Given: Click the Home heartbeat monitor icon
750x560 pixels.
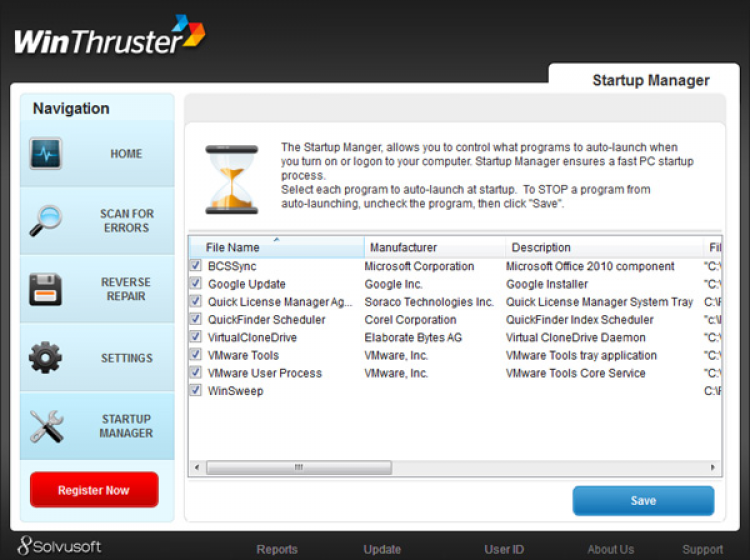Looking at the screenshot, I should (x=45, y=154).
